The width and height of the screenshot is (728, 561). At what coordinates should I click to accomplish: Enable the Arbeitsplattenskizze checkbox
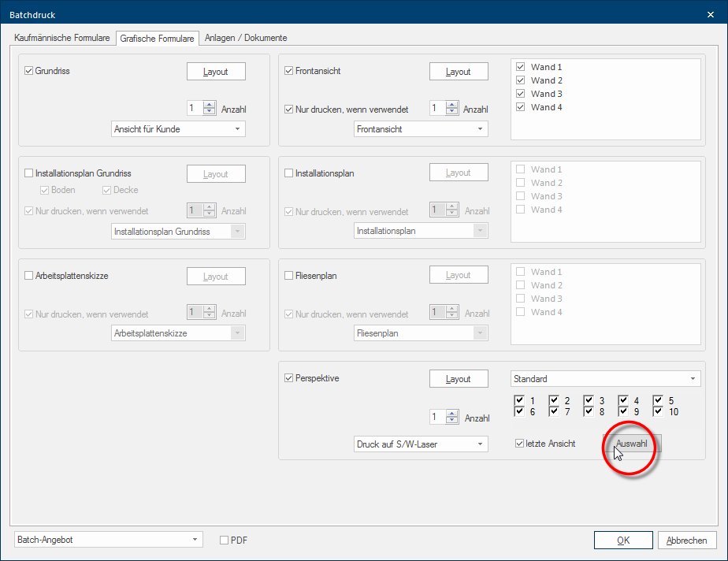click(x=29, y=276)
